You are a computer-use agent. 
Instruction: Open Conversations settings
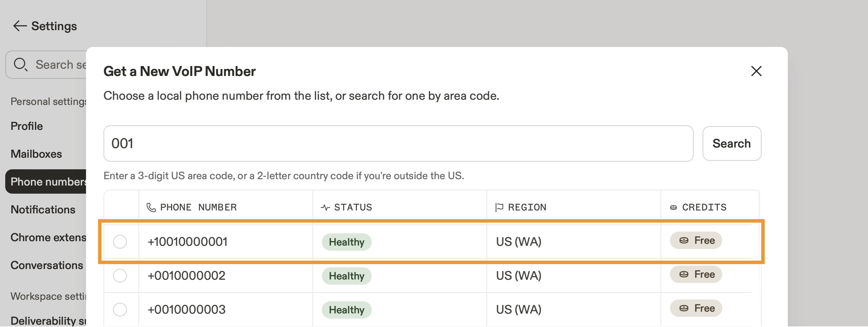(46, 265)
